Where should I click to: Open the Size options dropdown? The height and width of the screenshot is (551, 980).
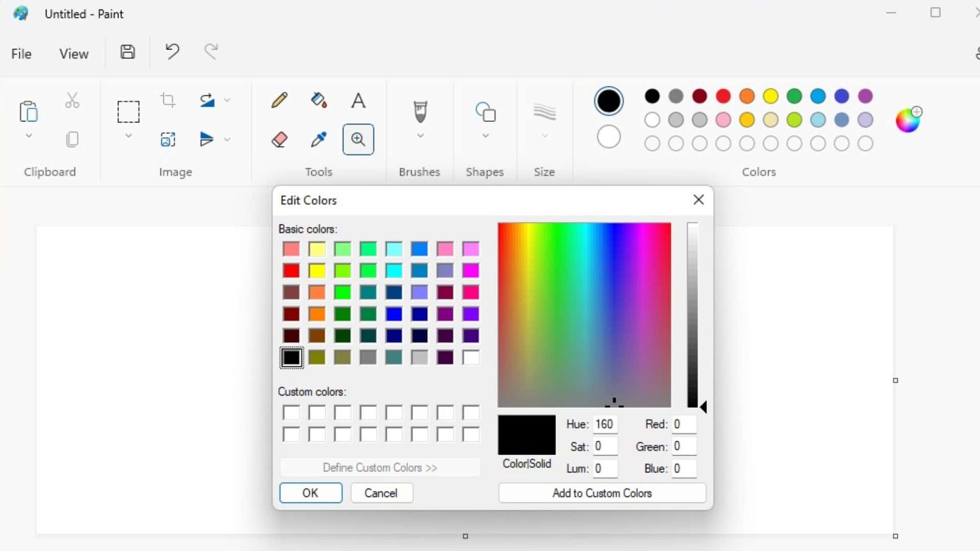point(544,136)
